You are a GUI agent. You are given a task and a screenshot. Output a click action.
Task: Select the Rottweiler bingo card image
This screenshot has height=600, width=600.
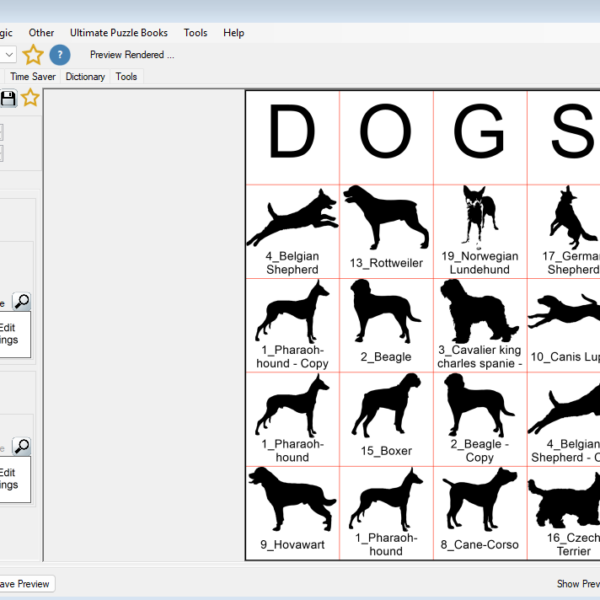[x=386, y=231]
